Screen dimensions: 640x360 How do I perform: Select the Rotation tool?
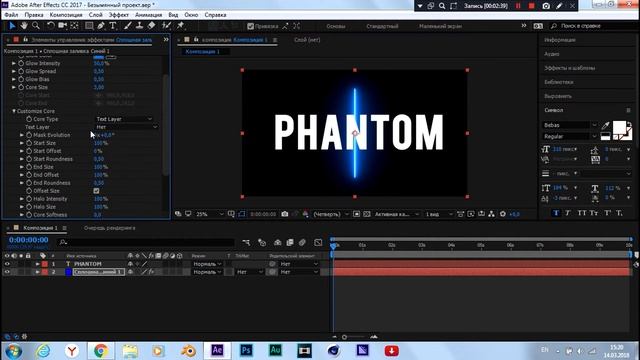coord(50,26)
